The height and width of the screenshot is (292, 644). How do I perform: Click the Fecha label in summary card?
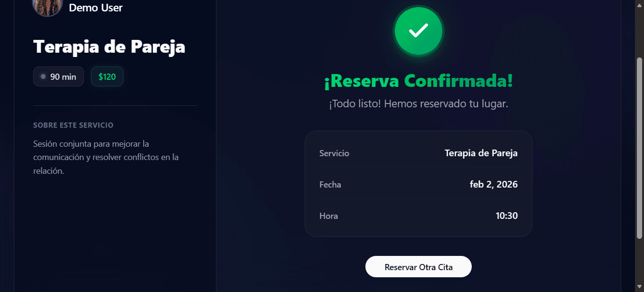click(330, 185)
